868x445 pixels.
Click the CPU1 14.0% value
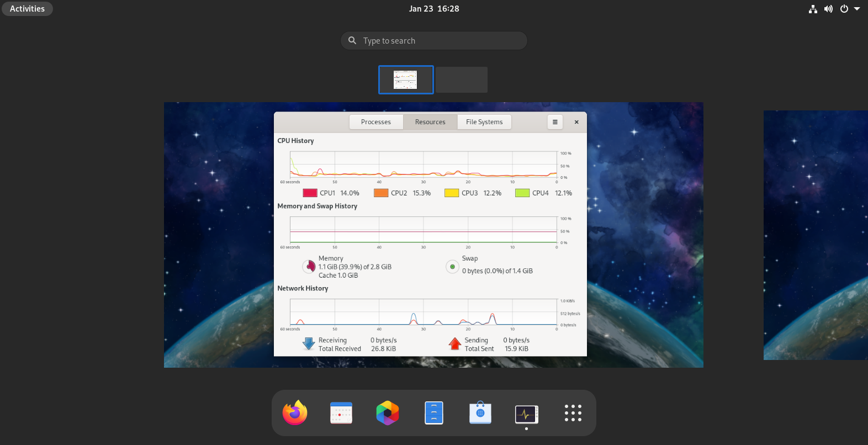pos(350,193)
